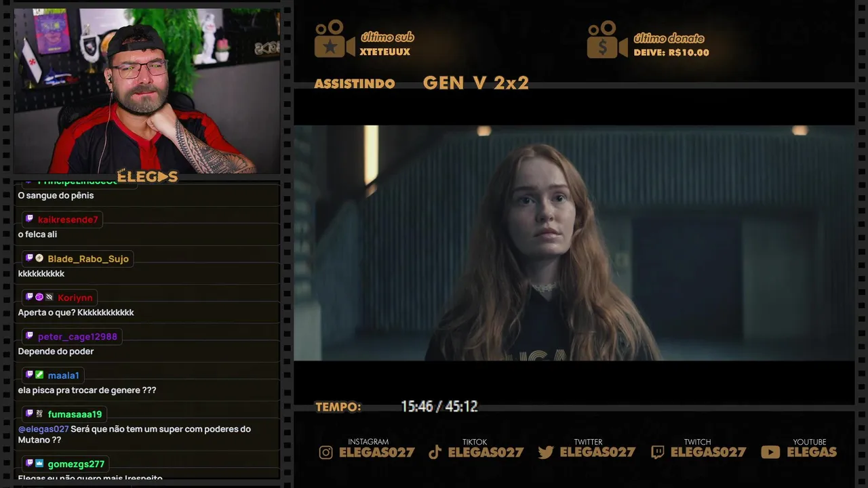Click message 'Aperta o que? Kkkkkkkkkkkk'
The image size is (868, 488).
click(76, 312)
